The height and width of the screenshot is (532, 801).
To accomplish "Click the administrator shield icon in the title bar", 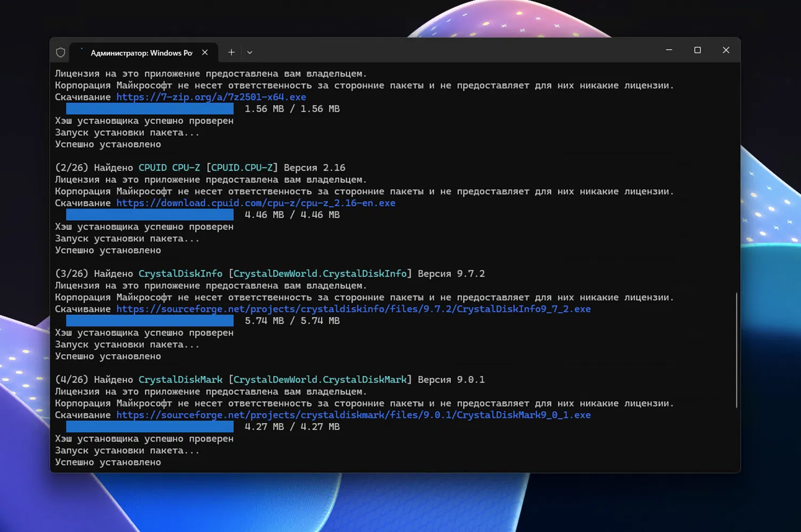I will [60, 52].
